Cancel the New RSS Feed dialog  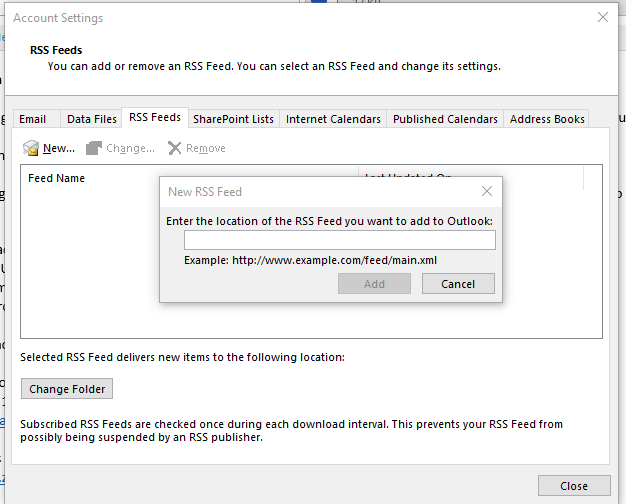point(458,284)
